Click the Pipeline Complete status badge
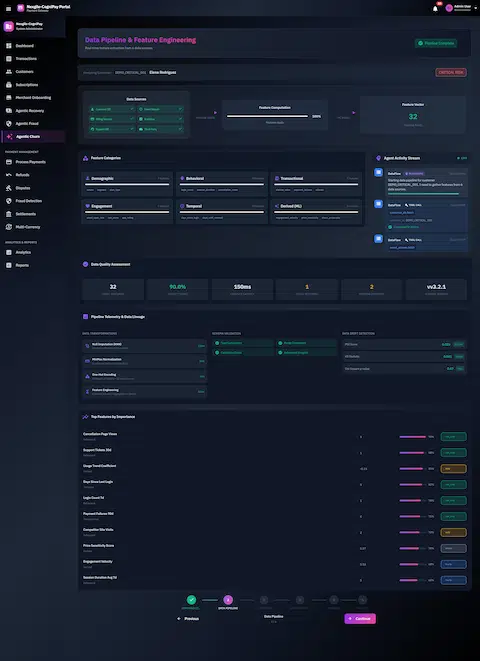480x661 pixels. 436,43
